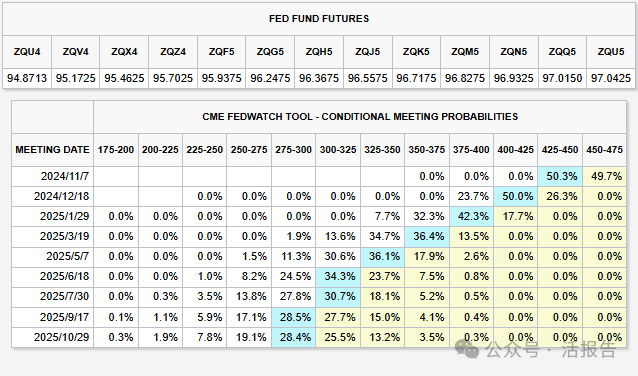Select the ZQU5 contract header
638x376 pixels.
pos(611,52)
